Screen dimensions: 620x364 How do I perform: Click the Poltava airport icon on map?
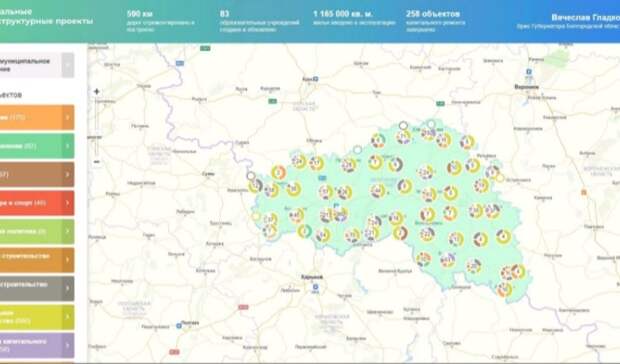[x=179, y=326]
